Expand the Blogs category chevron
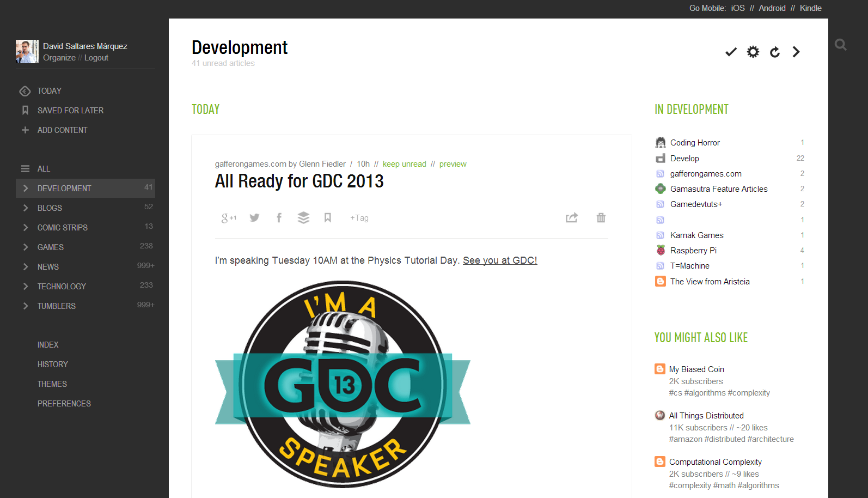 [26, 208]
